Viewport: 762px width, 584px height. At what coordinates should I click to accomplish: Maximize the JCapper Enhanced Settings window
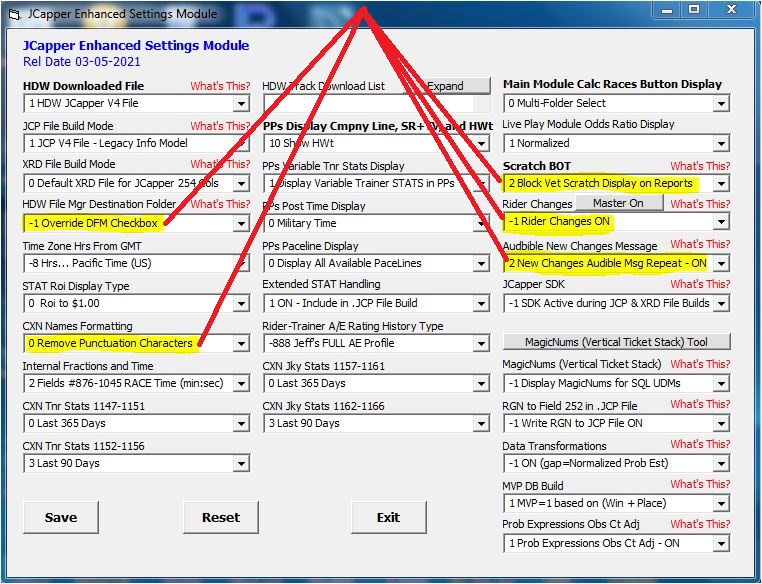tap(694, 10)
